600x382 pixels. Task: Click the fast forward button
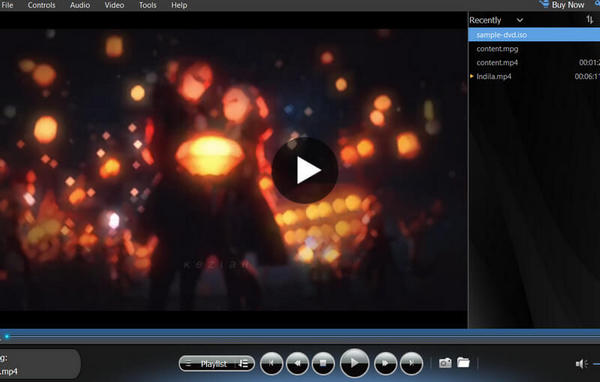click(x=385, y=363)
